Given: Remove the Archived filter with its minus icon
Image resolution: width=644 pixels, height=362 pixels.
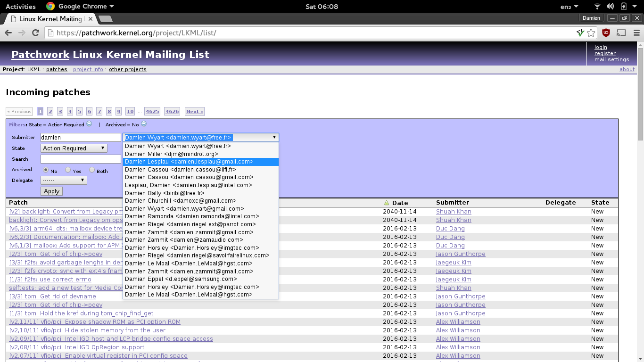Looking at the screenshot, I should 144,124.
